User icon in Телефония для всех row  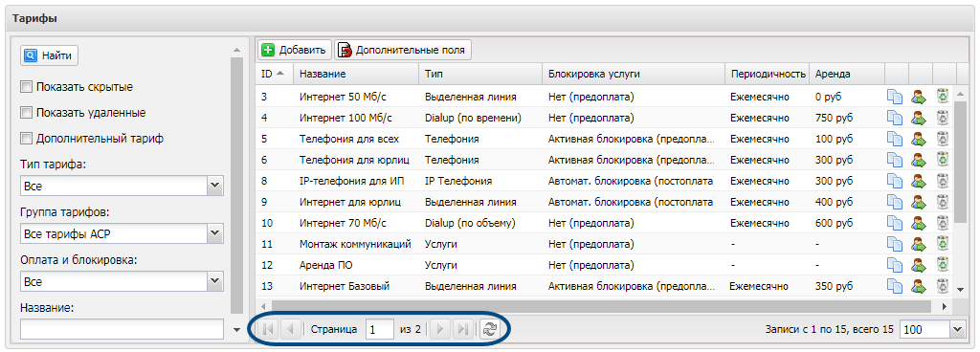(x=918, y=140)
